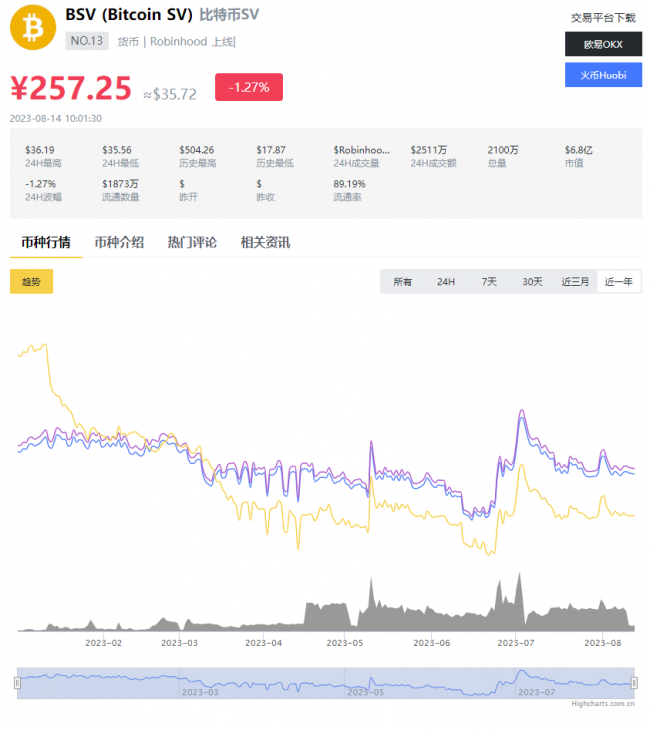650x730 pixels.
Task: Click the $1873万 circulating supply value
Action: (x=120, y=184)
